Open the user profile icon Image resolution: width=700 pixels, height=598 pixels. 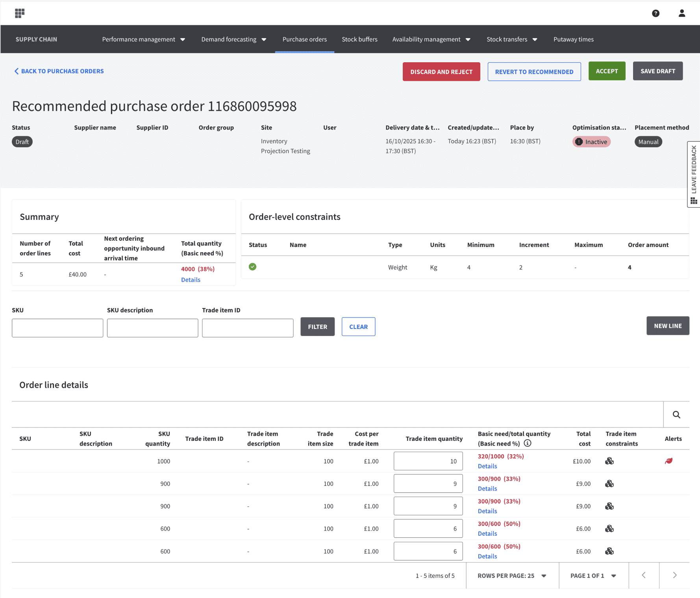point(682,13)
